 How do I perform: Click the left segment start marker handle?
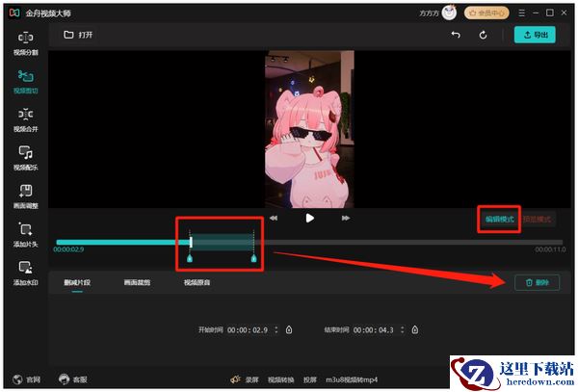click(x=190, y=259)
